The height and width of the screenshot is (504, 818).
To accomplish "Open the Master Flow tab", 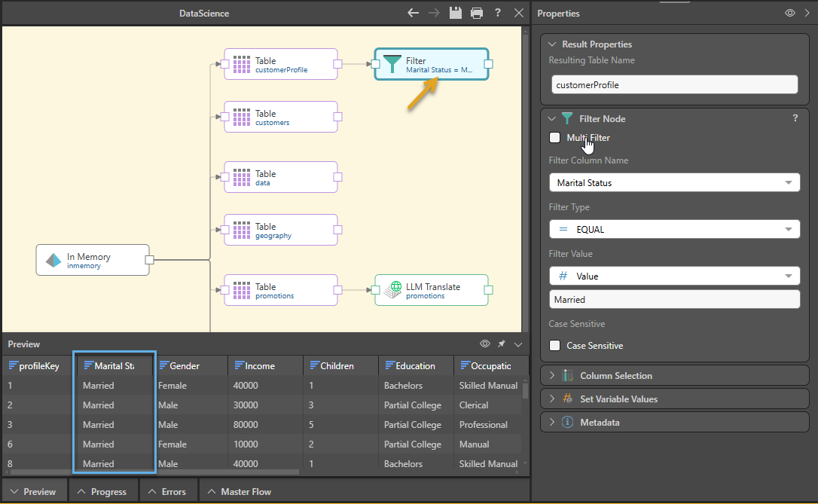I will 240,491.
